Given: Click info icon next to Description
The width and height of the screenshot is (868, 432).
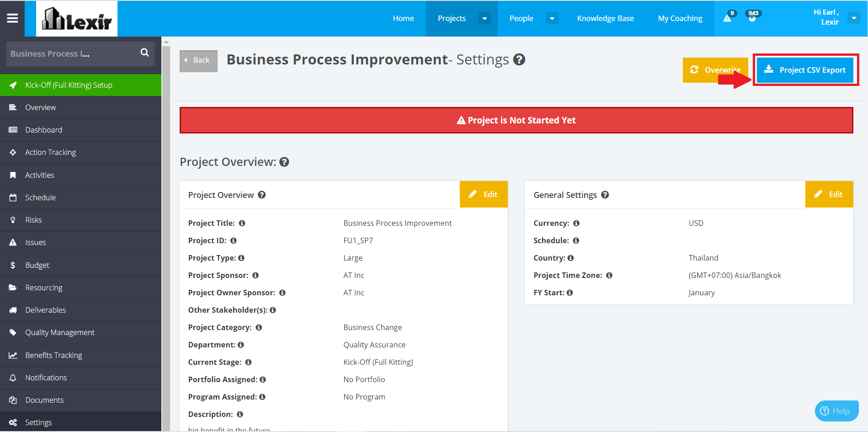Looking at the screenshot, I should [240, 414].
